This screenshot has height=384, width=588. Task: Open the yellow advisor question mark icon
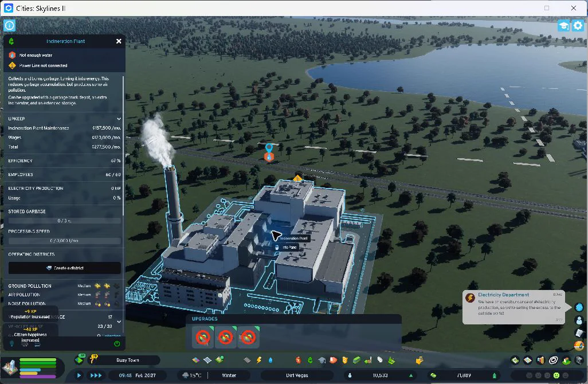tap(93, 359)
